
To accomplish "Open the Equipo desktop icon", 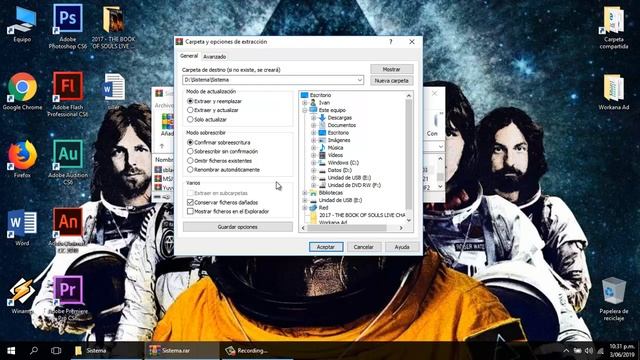I will point(22,24).
